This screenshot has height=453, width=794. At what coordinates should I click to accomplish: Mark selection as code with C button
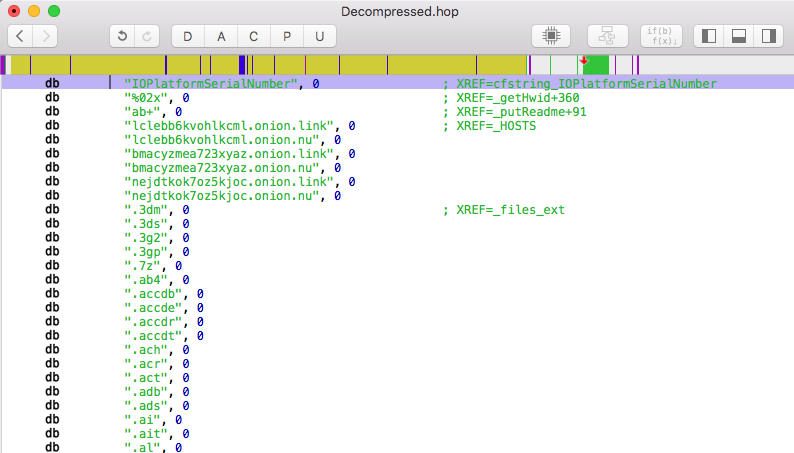tap(253, 36)
